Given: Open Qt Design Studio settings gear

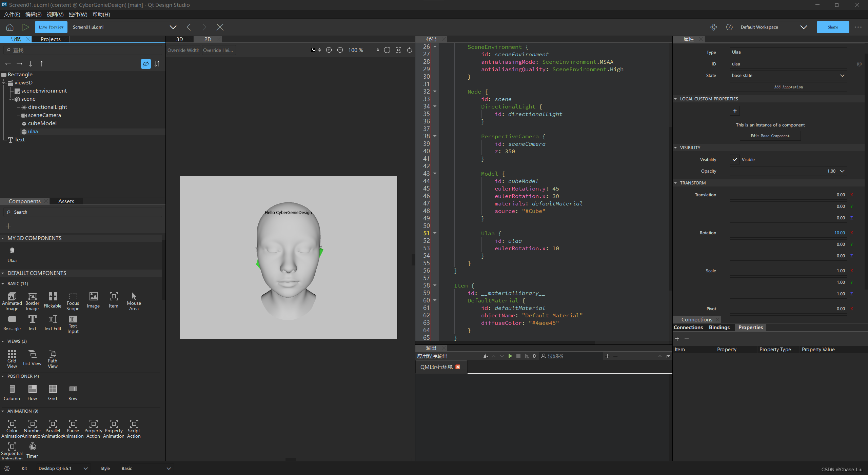Looking at the screenshot, I should click(7, 468).
